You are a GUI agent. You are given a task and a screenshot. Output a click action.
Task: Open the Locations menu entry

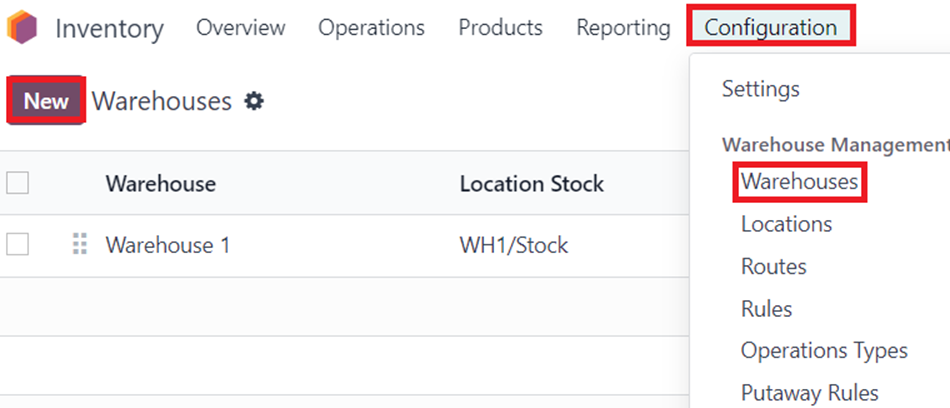(786, 224)
